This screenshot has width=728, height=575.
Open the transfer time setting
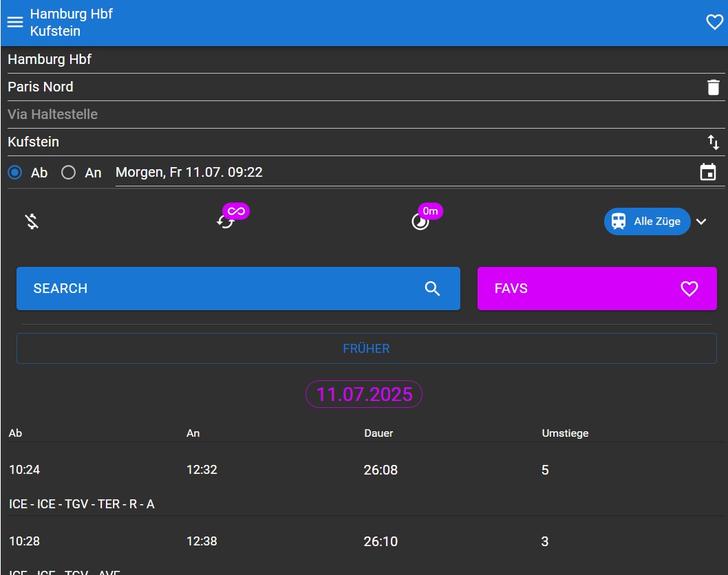pos(420,222)
